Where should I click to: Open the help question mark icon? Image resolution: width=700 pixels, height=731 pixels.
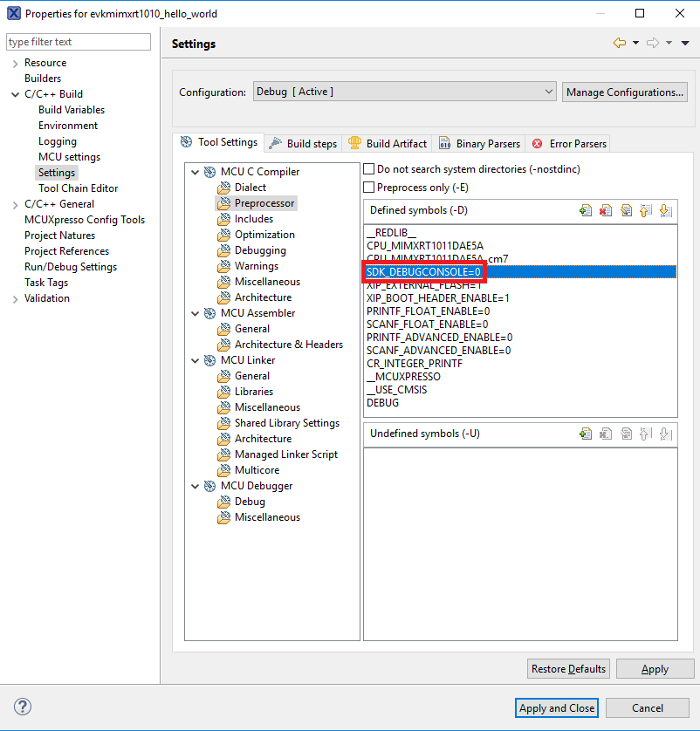pos(23,707)
